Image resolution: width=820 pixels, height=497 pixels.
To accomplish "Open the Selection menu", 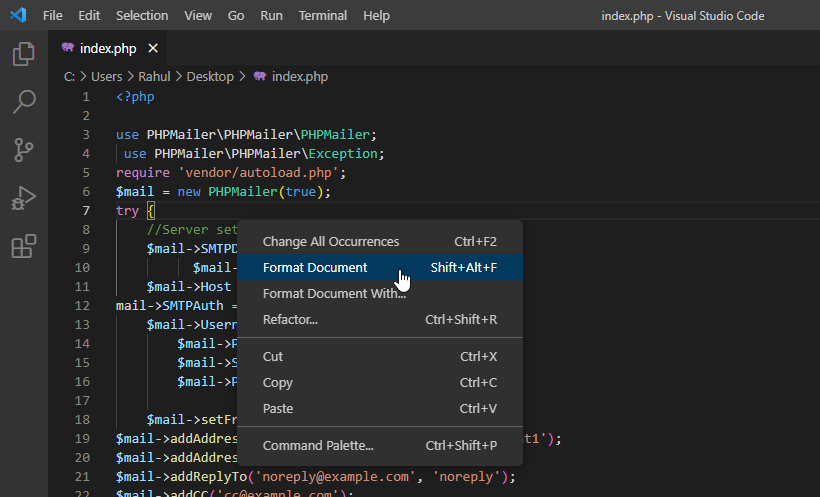I will [x=142, y=16].
